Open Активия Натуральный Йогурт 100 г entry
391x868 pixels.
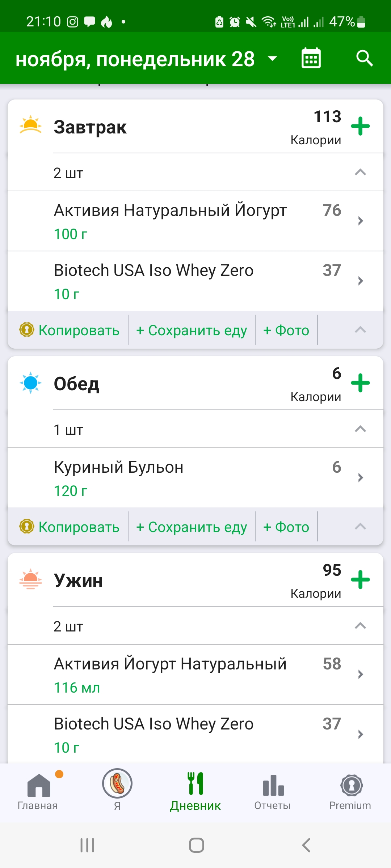click(x=195, y=221)
